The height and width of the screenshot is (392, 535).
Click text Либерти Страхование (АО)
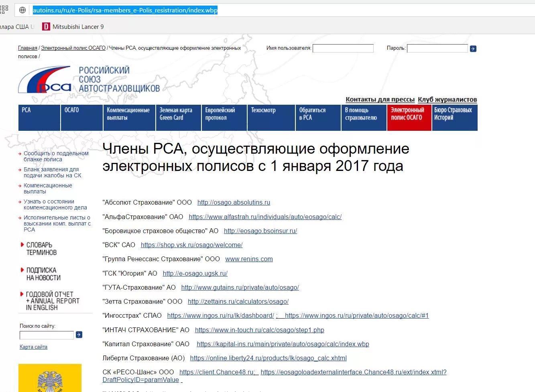click(143, 358)
